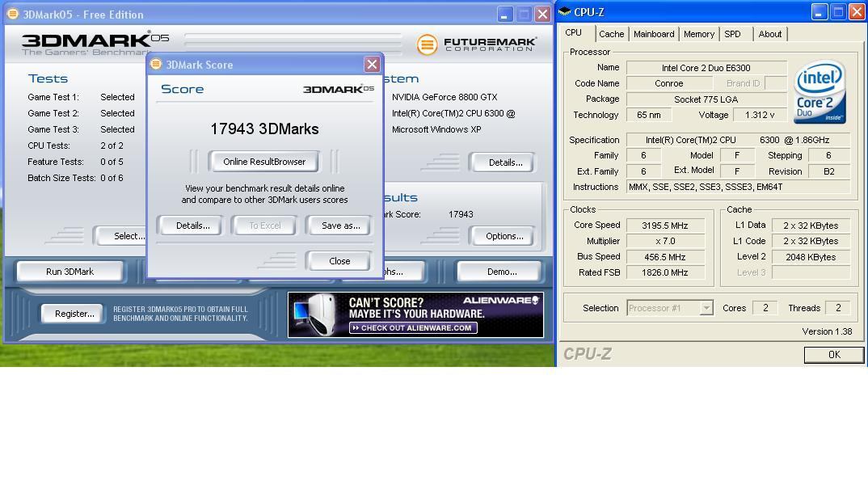Click Check out Alienware.com link
Image resolution: width=868 pixels, height=485 pixels.
[x=413, y=327]
